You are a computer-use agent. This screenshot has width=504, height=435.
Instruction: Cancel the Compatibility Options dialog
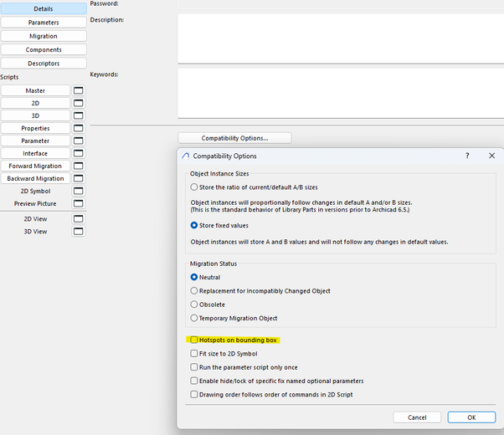tap(417, 417)
